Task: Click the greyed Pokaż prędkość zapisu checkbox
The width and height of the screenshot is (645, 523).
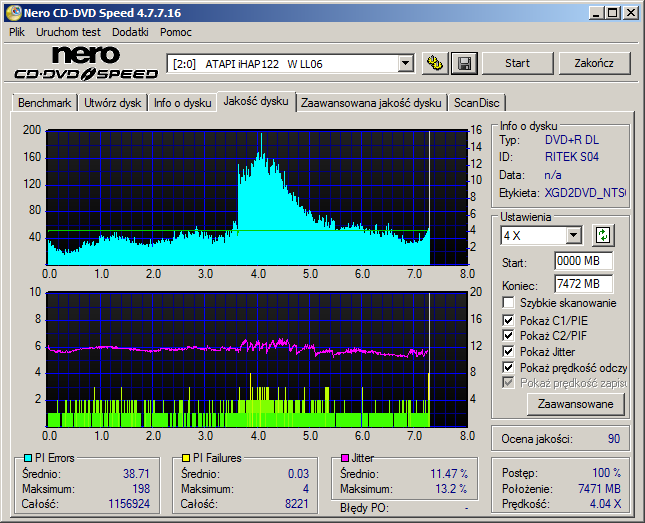Action: 508,383
